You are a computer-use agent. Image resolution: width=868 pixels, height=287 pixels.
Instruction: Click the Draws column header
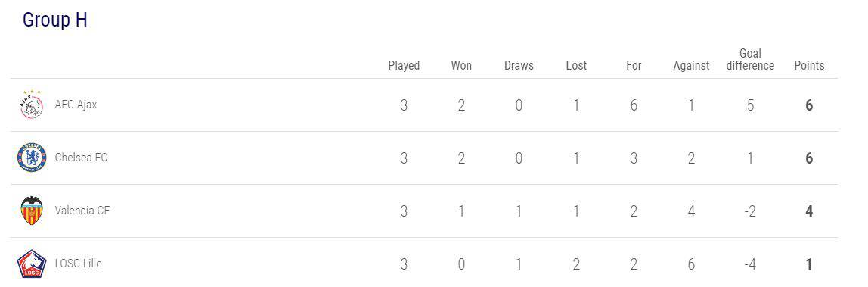519,65
